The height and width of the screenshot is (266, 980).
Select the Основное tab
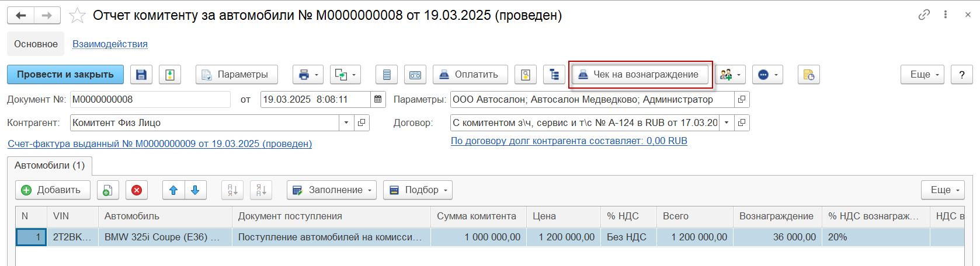point(36,44)
